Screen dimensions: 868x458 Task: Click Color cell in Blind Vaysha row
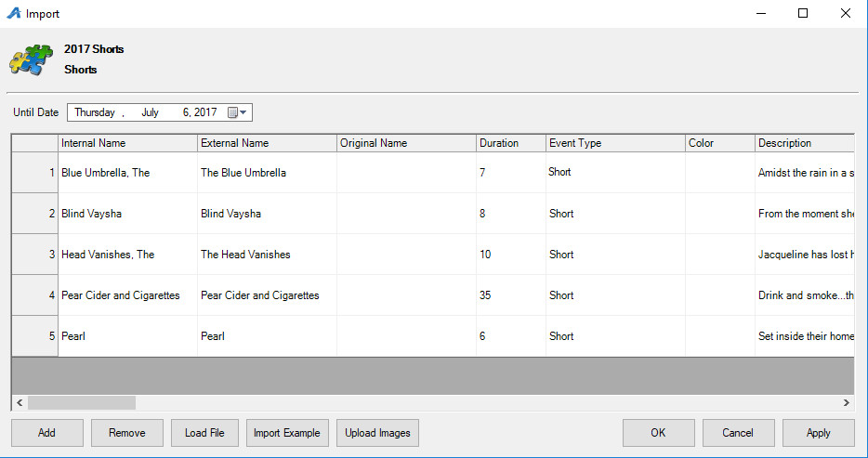coord(720,214)
